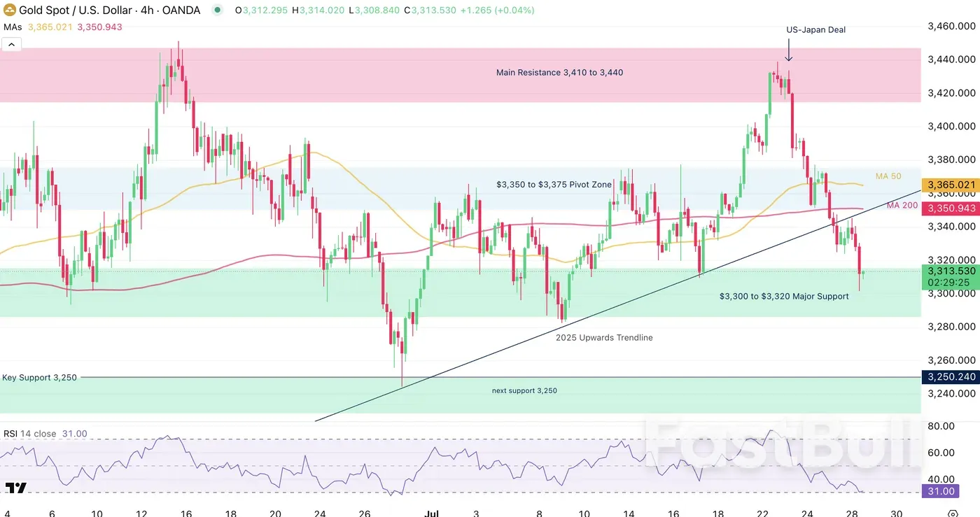Select the MA 50 label on the chart
Viewport: 980px width, 517px height.
[x=888, y=176]
